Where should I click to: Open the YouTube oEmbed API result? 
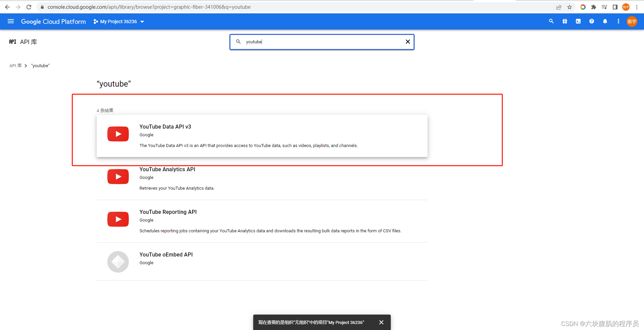(262, 262)
